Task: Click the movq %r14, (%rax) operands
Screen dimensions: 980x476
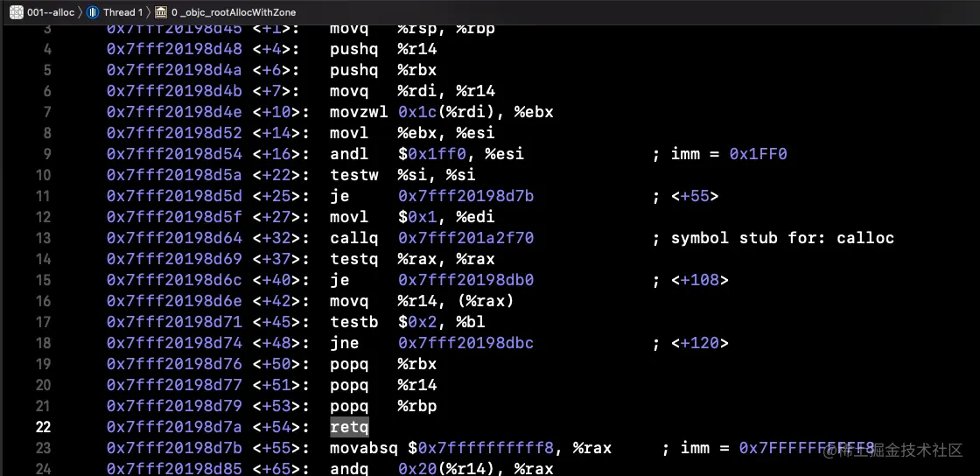Action: click(x=456, y=301)
